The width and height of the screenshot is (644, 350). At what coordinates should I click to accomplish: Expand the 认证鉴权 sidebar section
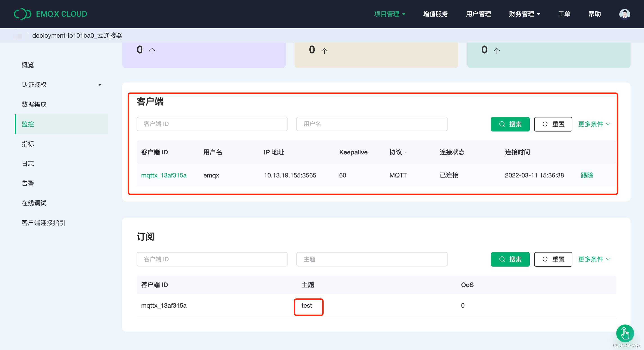click(100, 85)
